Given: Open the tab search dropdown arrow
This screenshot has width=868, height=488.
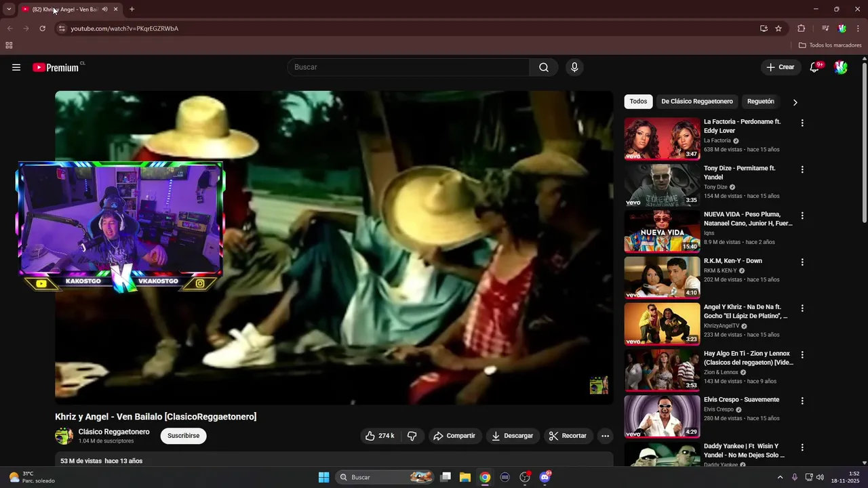Looking at the screenshot, I should (x=9, y=9).
